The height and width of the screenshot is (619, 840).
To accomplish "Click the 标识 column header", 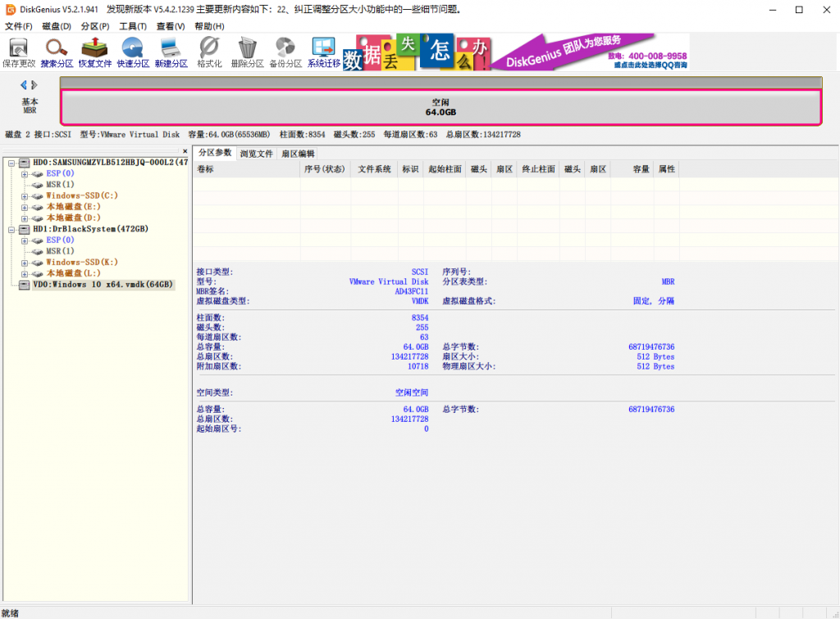I will (410, 169).
